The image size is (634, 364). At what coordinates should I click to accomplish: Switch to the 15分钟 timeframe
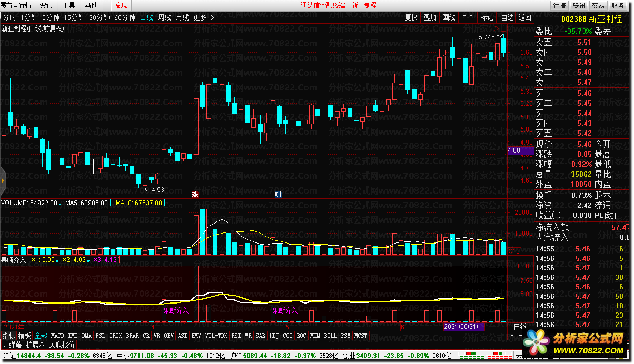[x=74, y=17]
